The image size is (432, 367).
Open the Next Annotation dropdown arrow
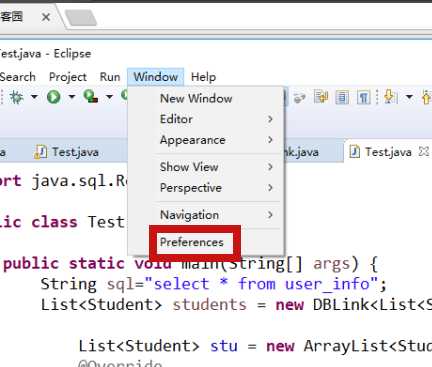[409, 97]
